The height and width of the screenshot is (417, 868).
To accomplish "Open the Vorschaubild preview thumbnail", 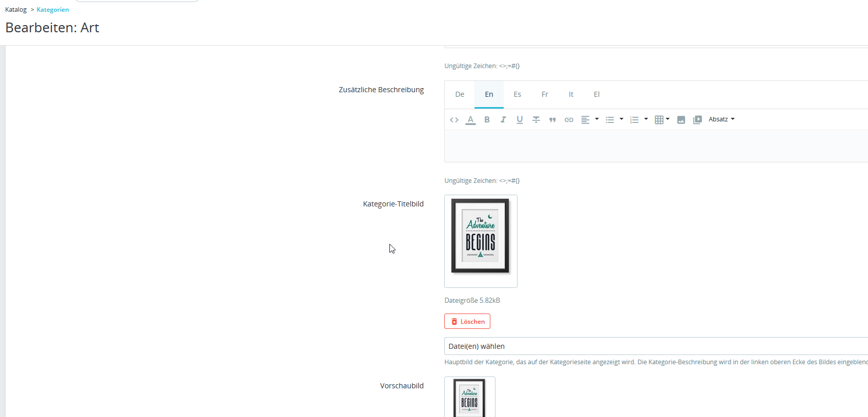I will click(470, 398).
